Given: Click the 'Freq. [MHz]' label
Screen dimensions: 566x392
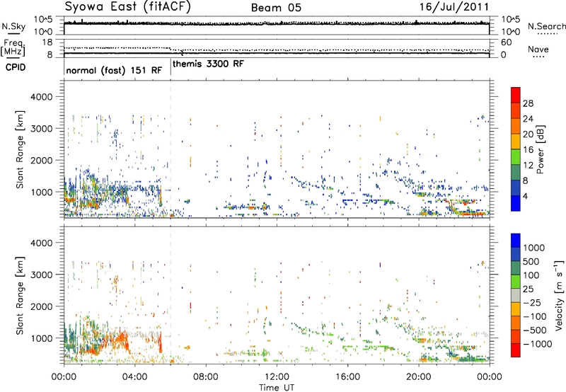Looking at the screenshot, I should click(x=13, y=48).
